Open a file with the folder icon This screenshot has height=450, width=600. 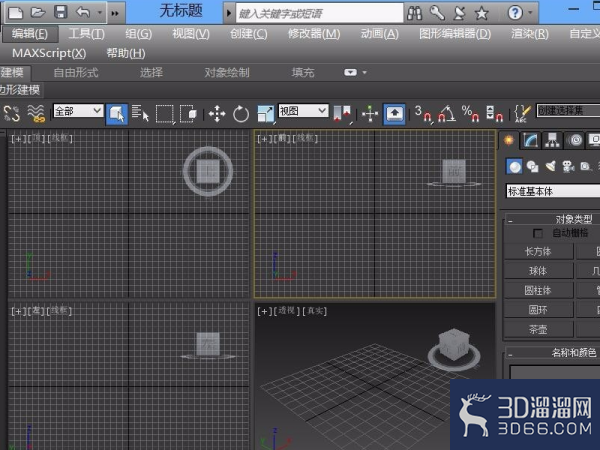point(38,12)
